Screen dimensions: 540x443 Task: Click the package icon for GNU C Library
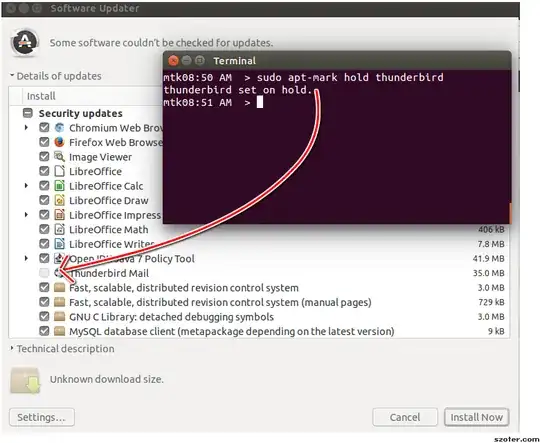coord(60,317)
